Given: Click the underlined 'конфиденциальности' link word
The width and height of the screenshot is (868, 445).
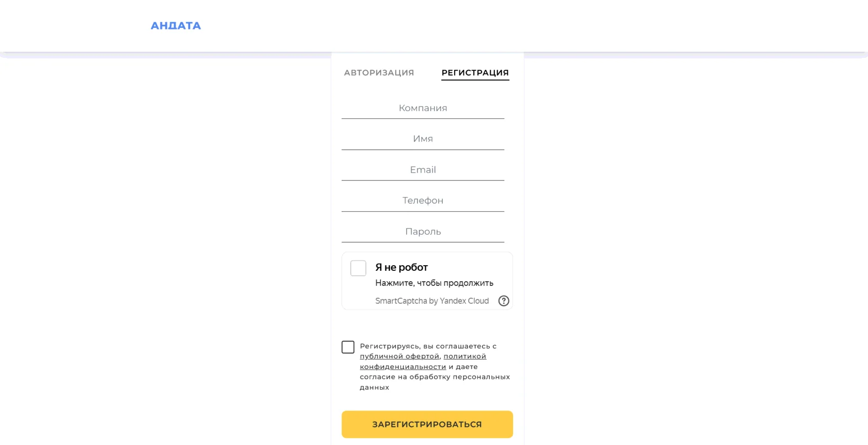Looking at the screenshot, I should click(x=403, y=366).
